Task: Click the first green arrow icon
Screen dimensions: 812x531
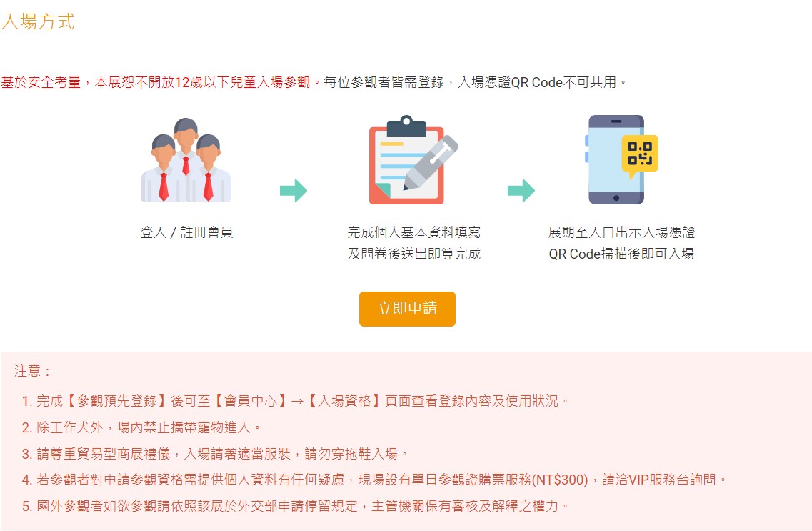Action: pos(294,191)
